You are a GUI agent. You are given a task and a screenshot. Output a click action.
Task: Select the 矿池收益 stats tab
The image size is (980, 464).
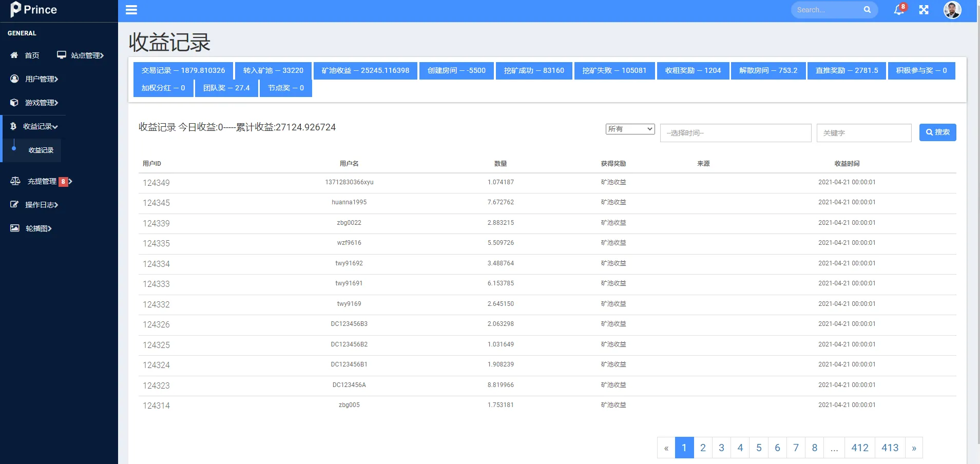(365, 70)
